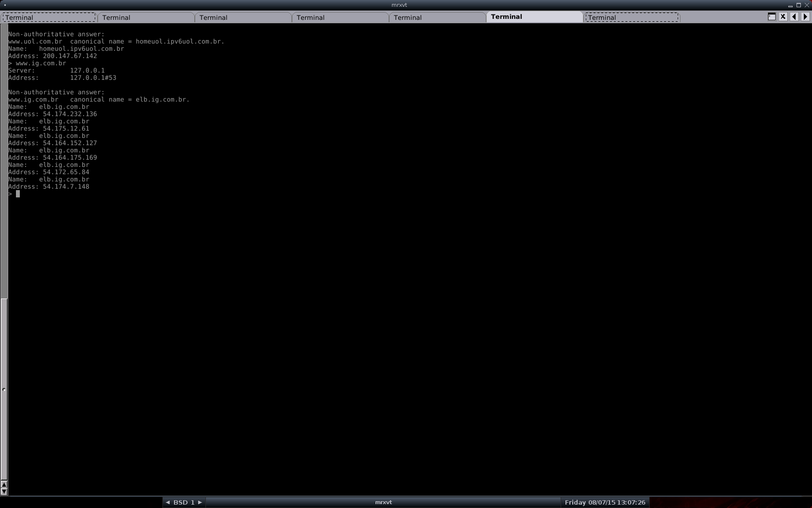Click the 'Server: 127.0.0.1' line

(57, 71)
